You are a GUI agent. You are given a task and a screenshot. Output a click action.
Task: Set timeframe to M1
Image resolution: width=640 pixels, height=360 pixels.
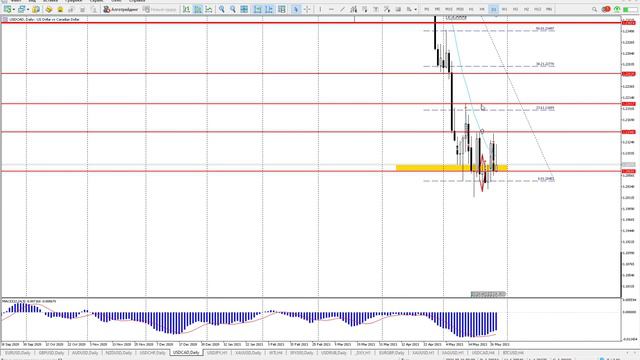pyautogui.click(x=427, y=9)
